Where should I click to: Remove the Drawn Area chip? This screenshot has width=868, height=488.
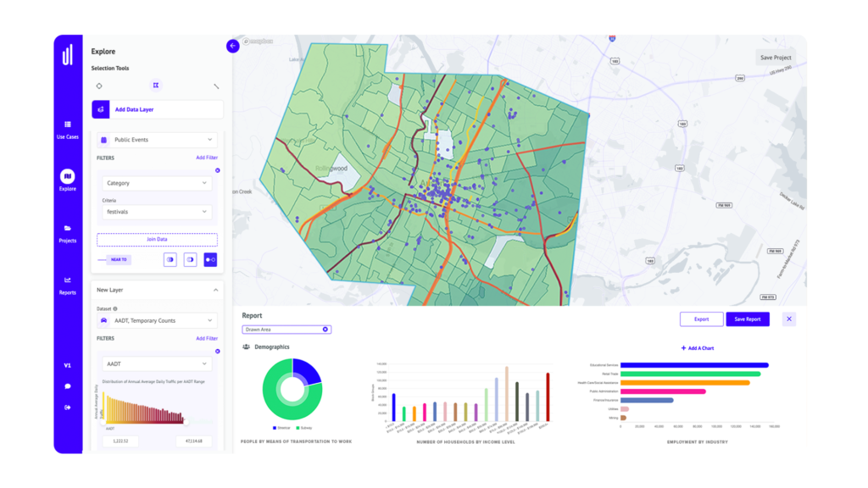point(325,329)
